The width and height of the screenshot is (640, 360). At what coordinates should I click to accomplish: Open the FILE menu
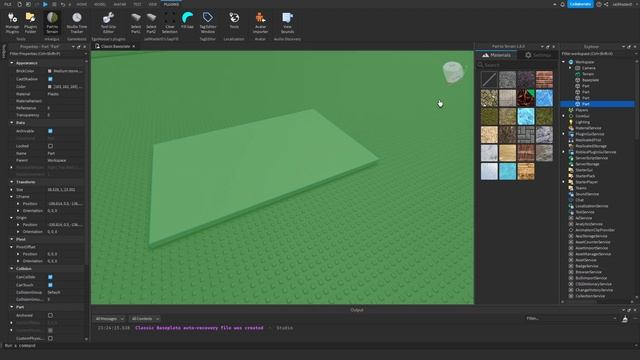tap(8, 4)
